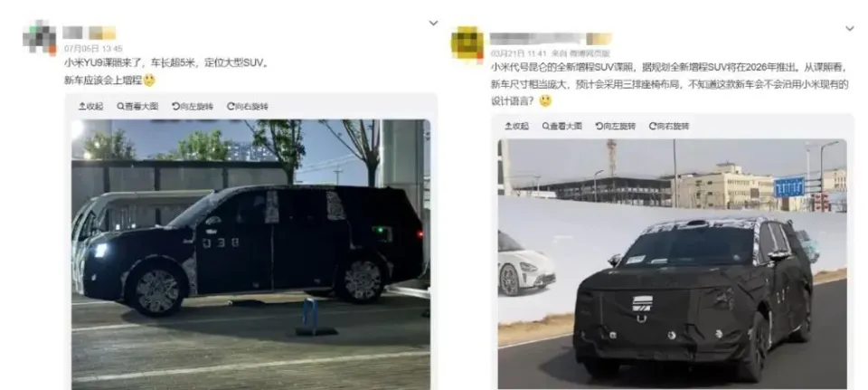Open the black SUV side-view spy photo
868x390 pixels.
click(x=250, y=254)
